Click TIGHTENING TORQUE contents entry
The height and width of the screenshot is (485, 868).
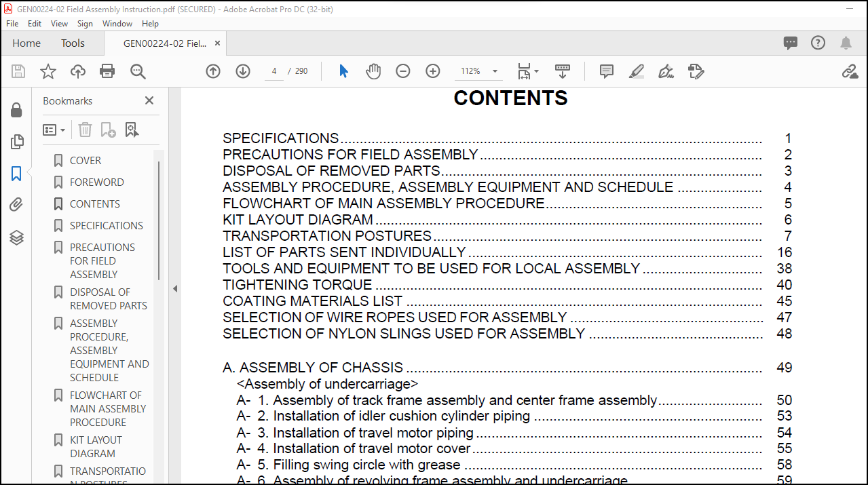pos(507,285)
